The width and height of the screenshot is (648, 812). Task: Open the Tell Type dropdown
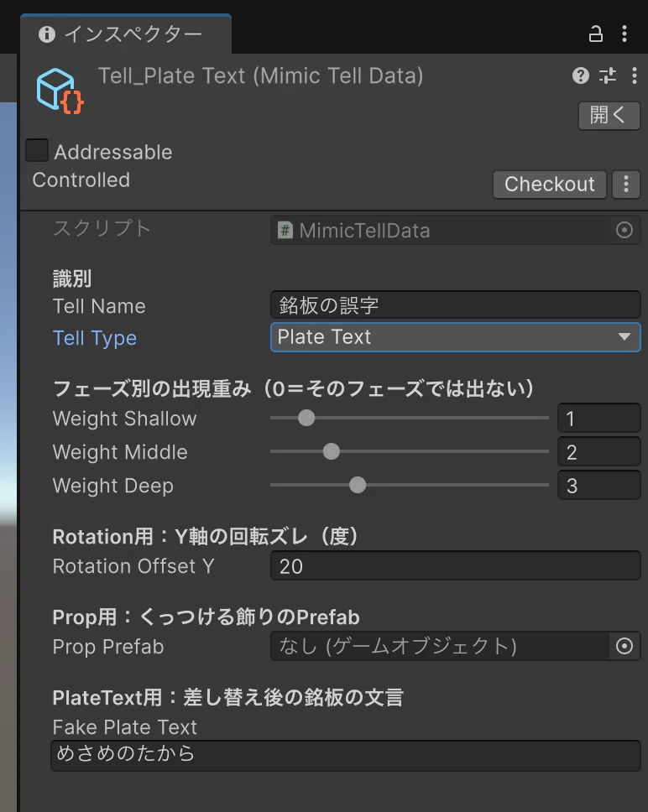[x=455, y=337]
